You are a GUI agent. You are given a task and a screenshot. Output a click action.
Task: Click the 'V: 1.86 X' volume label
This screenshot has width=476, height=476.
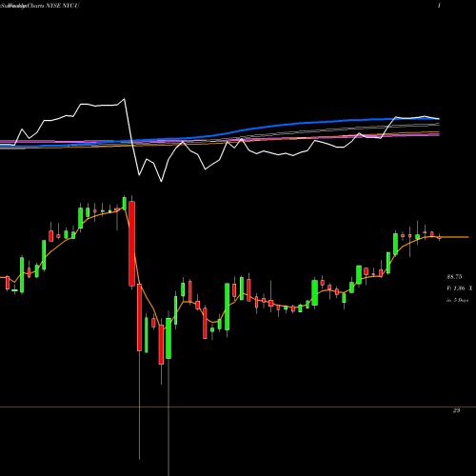point(459,288)
